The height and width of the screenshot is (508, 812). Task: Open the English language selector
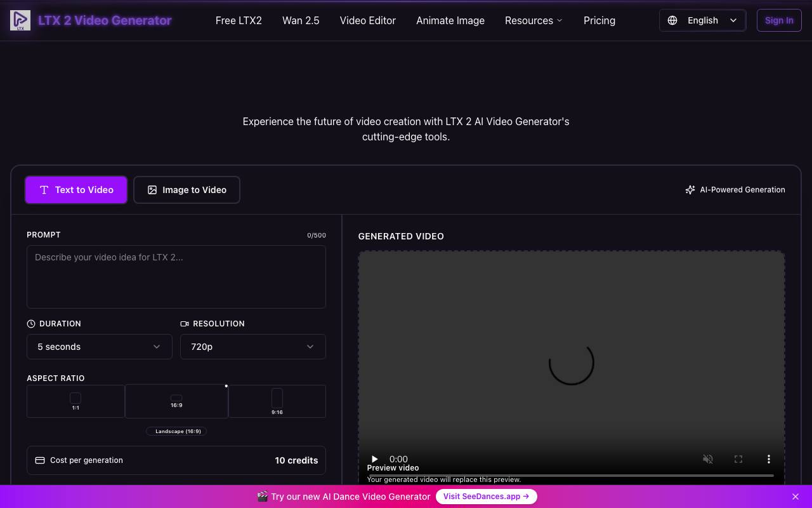click(703, 20)
